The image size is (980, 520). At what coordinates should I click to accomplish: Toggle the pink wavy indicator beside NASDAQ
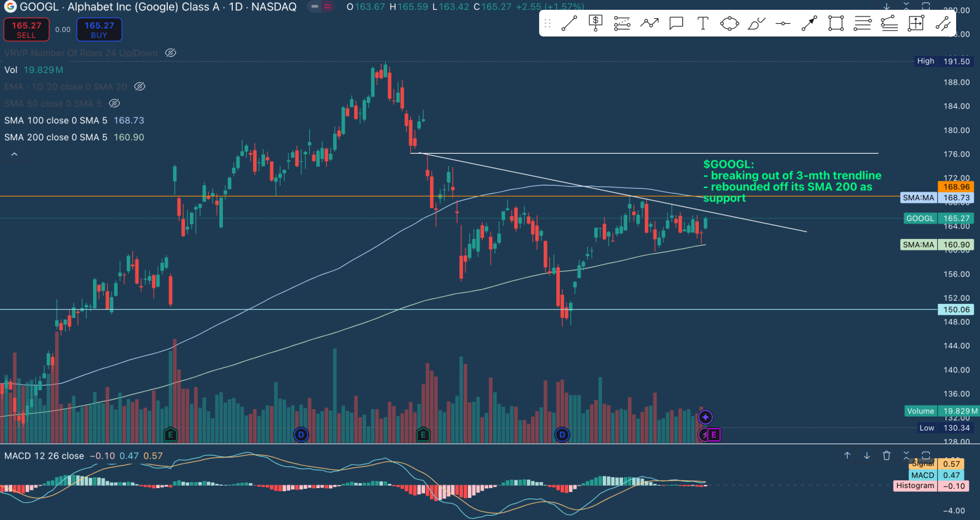pyautogui.click(x=328, y=7)
